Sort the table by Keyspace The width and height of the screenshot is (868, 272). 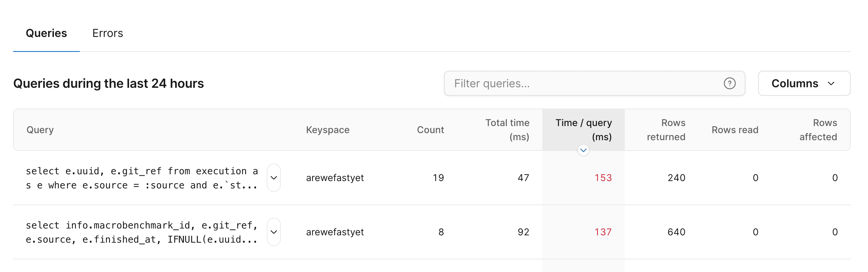click(327, 130)
